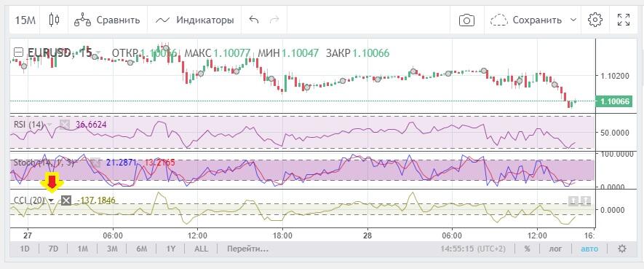Open timezone menu at 14:55:15 (UTC+2)
Viewport: 644px width, 269px height.
[473, 249]
